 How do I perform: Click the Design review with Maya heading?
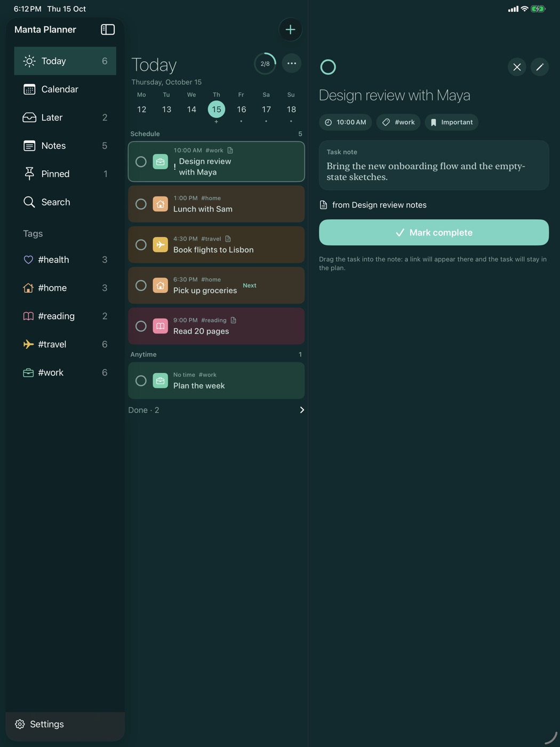395,95
